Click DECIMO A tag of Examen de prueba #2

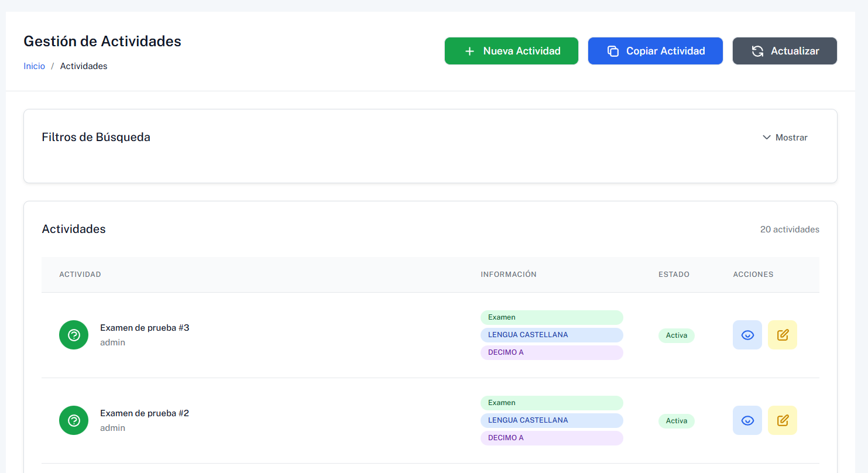552,438
